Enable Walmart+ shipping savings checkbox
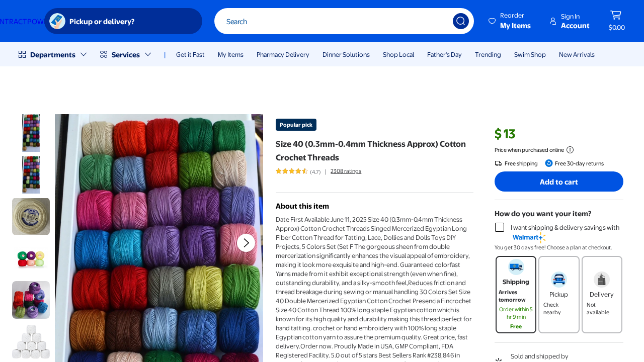Viewport: 644px width, 362px height. (x=500, y=227)
